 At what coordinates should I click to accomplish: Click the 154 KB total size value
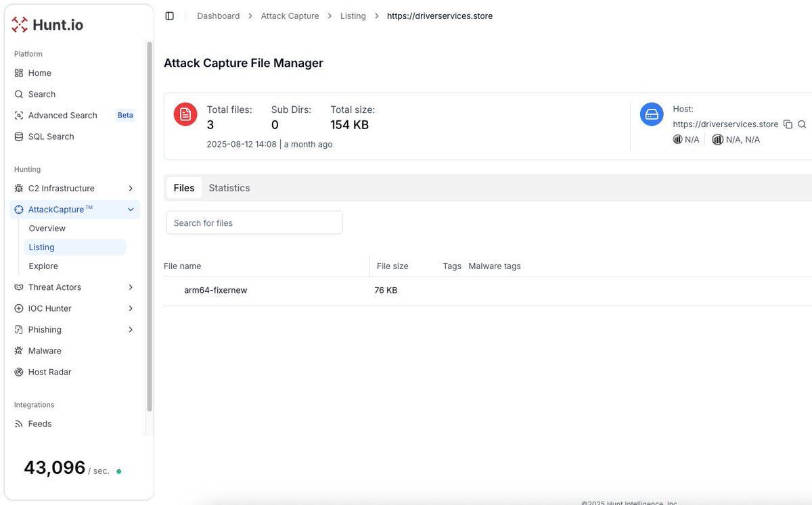(x=349, y=124)
